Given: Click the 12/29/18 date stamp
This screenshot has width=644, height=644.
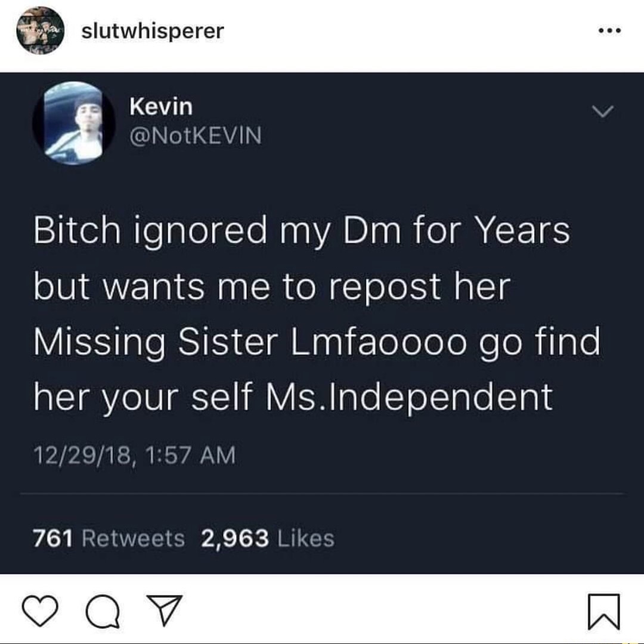Looking at the screenshot, I should [82, 456].
